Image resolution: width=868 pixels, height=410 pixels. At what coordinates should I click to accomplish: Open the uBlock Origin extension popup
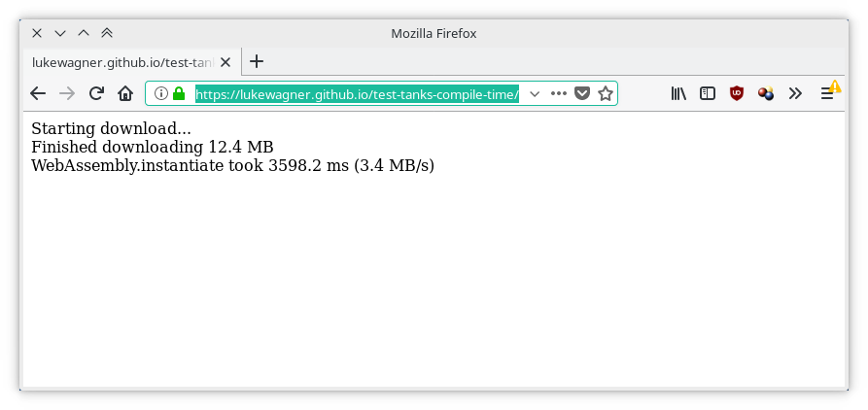point(736,93)
